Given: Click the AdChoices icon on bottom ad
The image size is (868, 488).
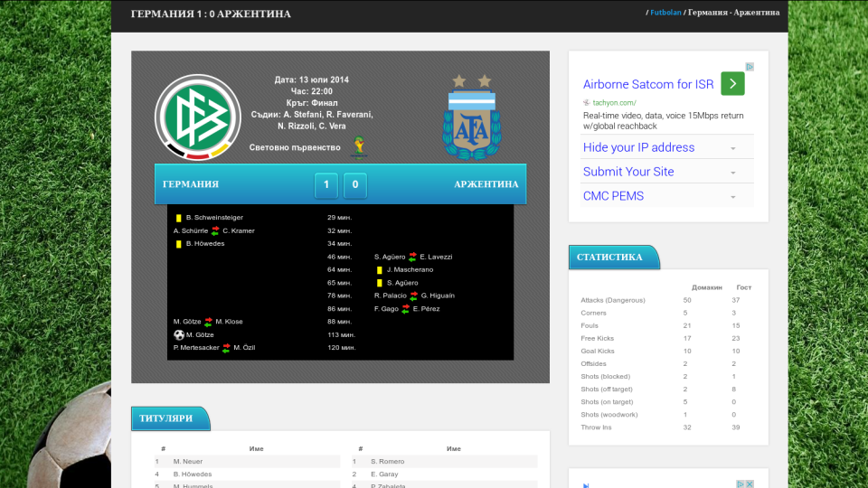Looking at the screenshot, I should (741, 484).
